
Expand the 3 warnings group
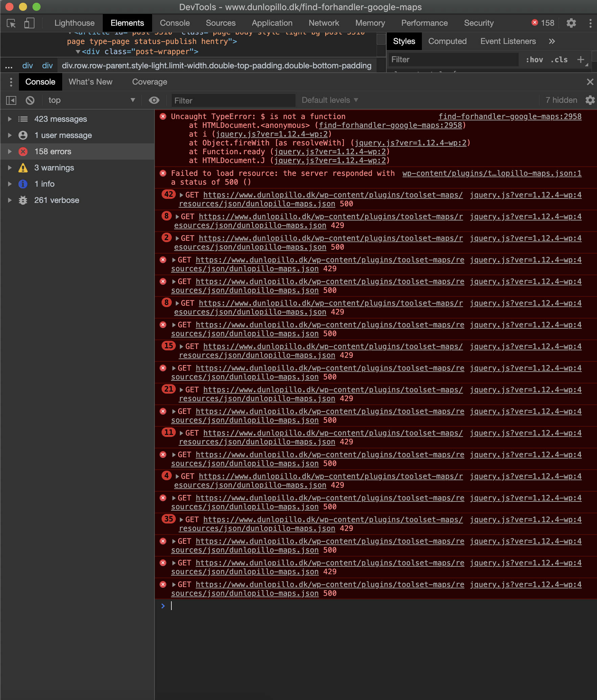pos(10,168)
